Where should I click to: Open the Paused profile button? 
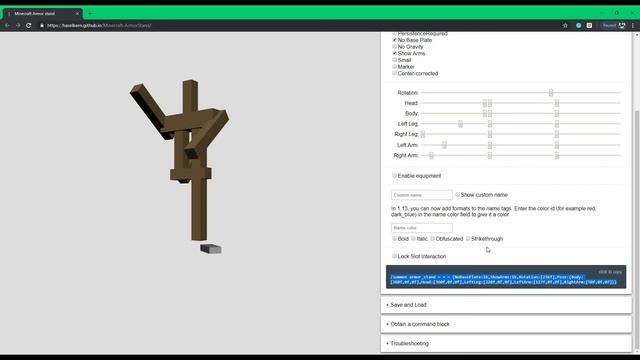tap(614, 25)
